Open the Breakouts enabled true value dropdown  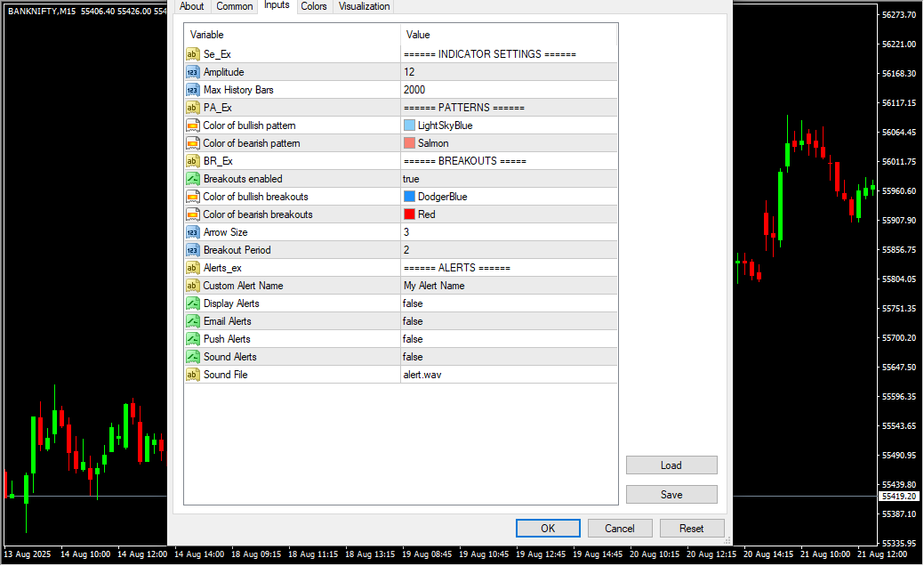pyautogui.click(x=507, y=179)
